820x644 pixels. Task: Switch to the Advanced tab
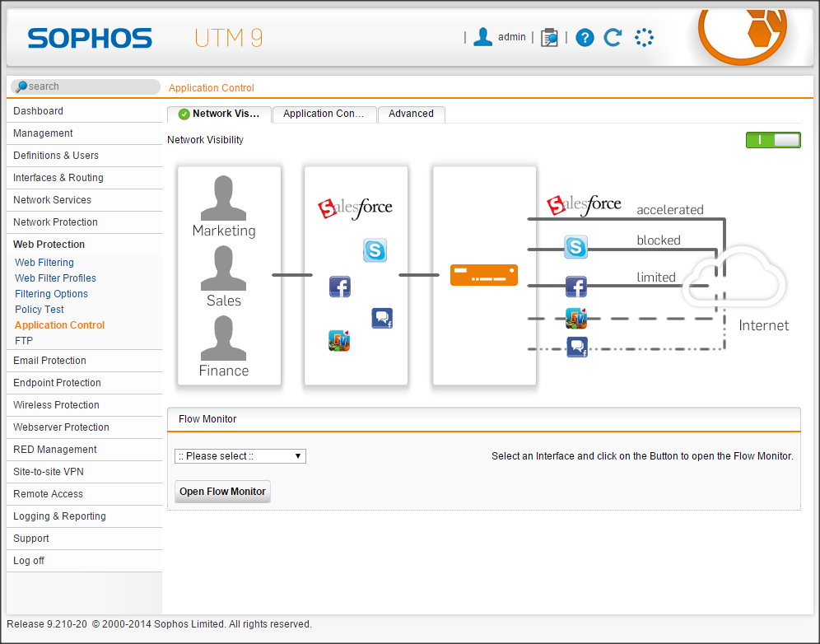(x=411, y=114)
